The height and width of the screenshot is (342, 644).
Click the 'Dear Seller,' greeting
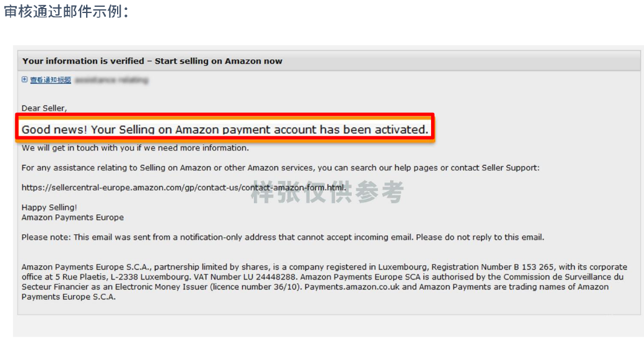pos(44,108)
